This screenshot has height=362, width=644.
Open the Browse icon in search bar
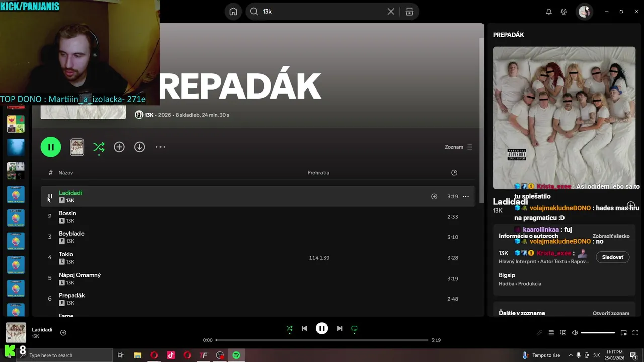click(x=409, y=12)
